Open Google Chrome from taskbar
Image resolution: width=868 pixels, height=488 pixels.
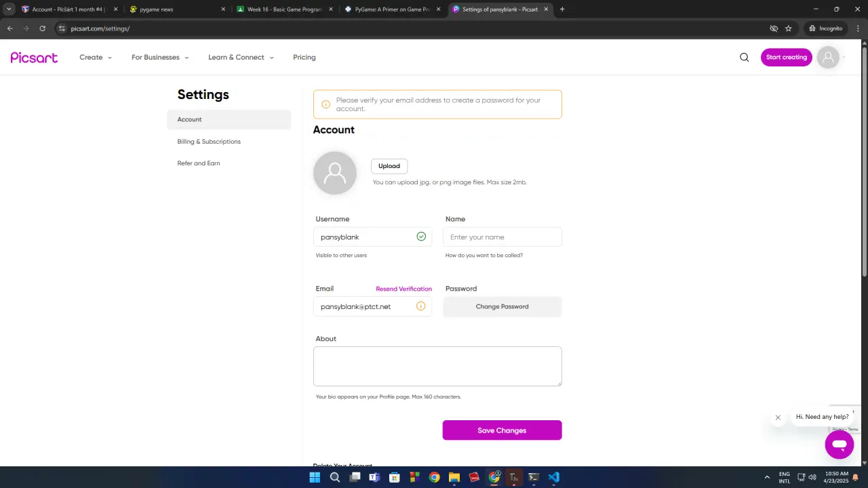coord(434,477)
